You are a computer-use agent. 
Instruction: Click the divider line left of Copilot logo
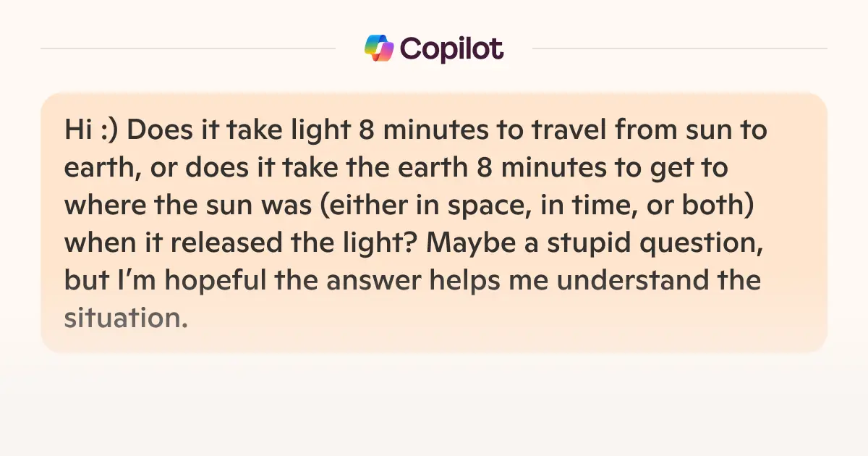188,48
